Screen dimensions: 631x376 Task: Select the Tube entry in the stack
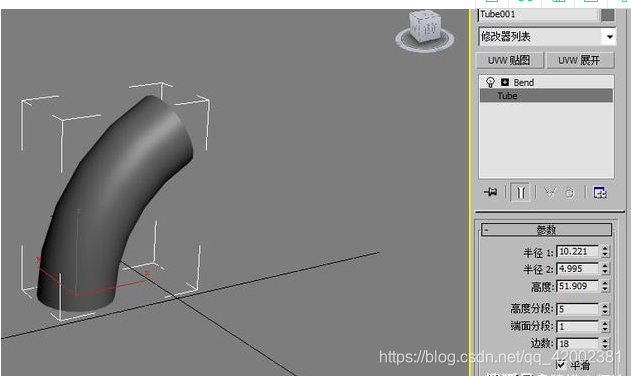click(546, 96)
